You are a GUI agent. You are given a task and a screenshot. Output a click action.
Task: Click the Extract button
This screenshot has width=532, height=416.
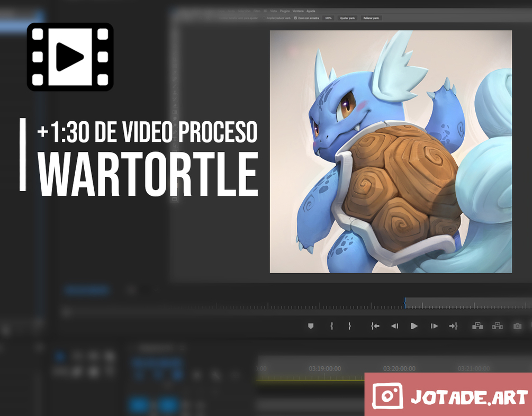coord(498,326)
